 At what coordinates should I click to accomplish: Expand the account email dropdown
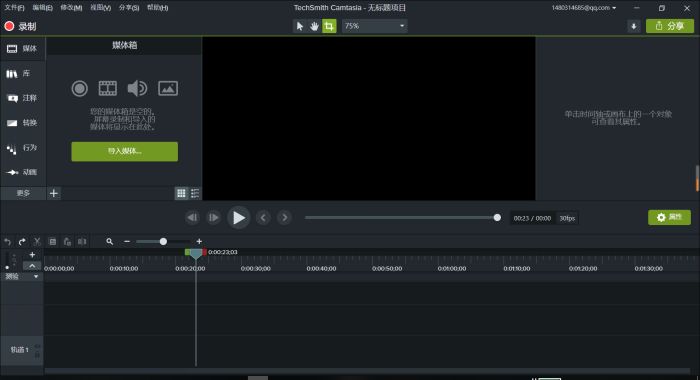(583, 8)
